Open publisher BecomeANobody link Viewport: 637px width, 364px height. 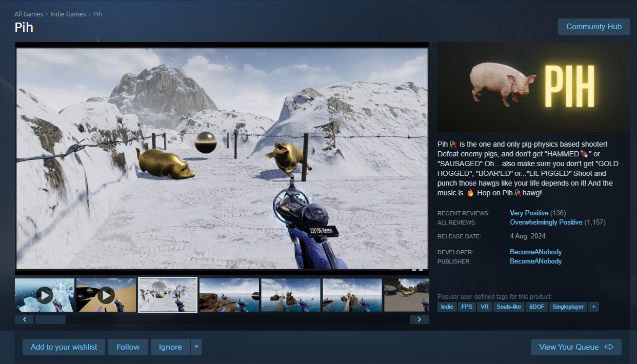point(535,261)
